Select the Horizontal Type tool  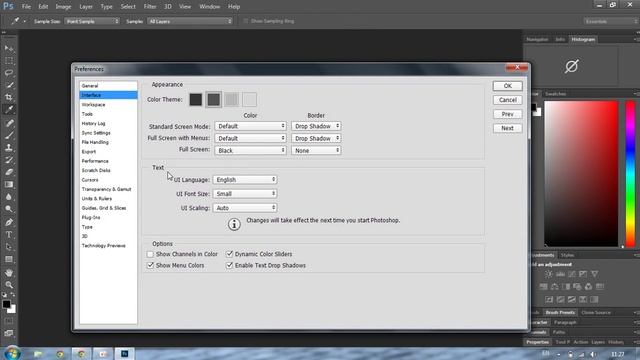[9, 235]
